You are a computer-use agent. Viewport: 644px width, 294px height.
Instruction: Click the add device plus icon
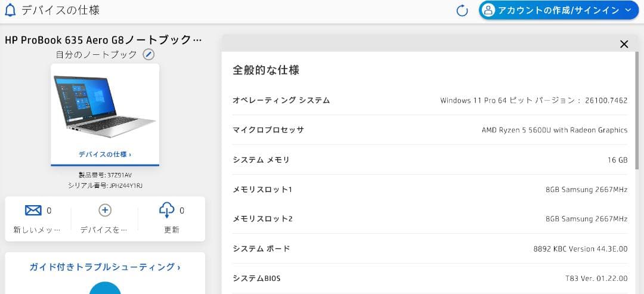tap(105, 210)
